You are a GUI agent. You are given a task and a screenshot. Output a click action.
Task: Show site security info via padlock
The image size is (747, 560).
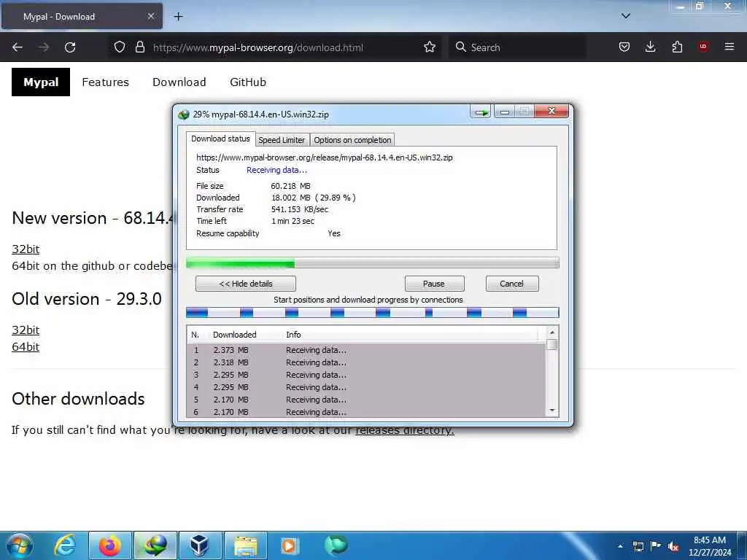[x=139, y=47]
